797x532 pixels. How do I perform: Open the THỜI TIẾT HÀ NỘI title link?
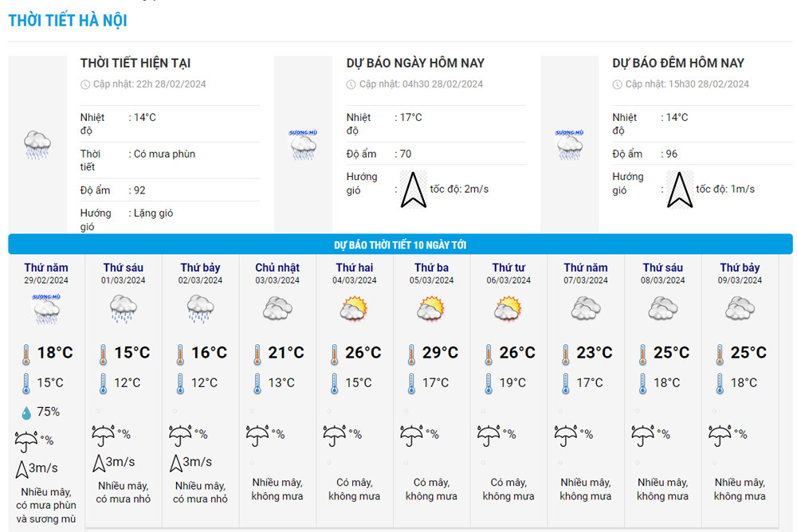(68, 21)
